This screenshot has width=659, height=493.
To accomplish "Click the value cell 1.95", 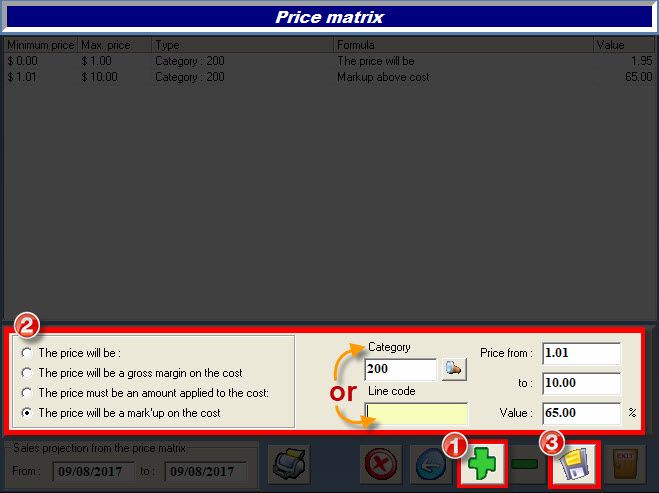I will (641, 61).
